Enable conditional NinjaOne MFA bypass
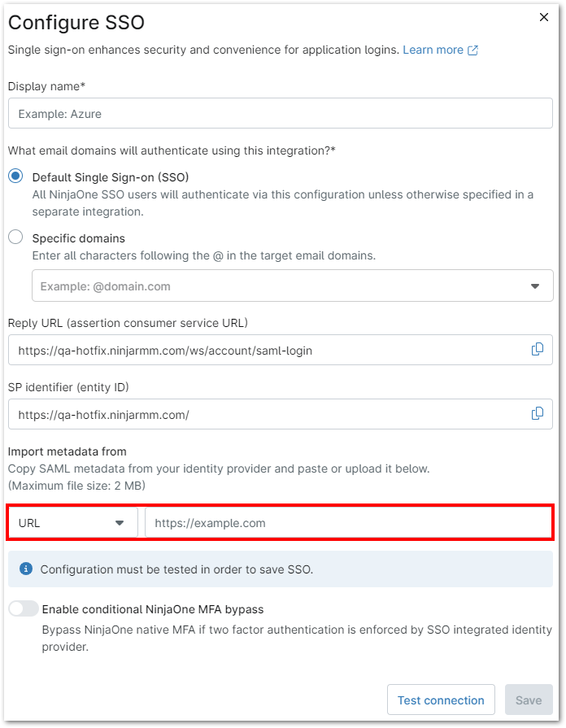This screenshot has height=728, width=566. 23,608
